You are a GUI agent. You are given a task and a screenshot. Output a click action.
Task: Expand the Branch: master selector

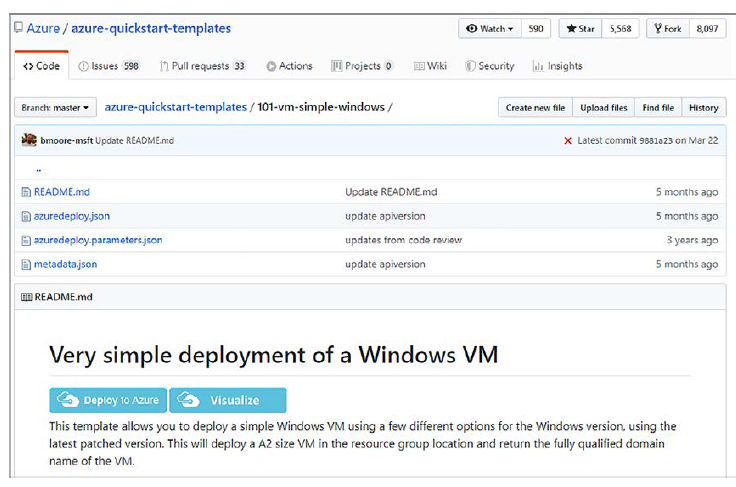click(56, 107)
